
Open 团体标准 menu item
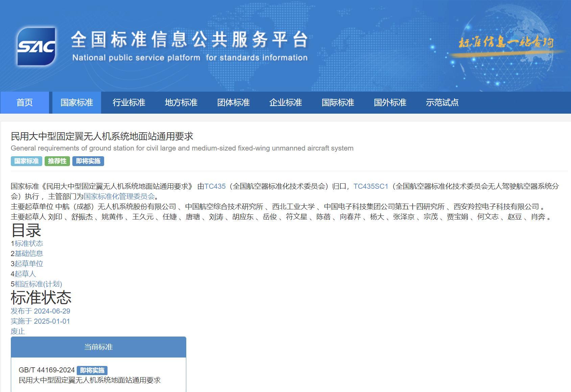233,102
